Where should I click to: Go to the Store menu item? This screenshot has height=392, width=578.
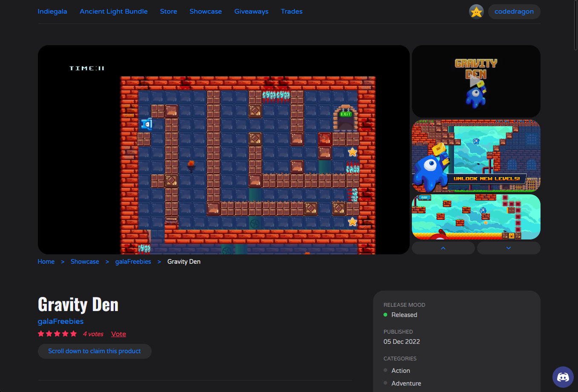(x=169, y=12)
